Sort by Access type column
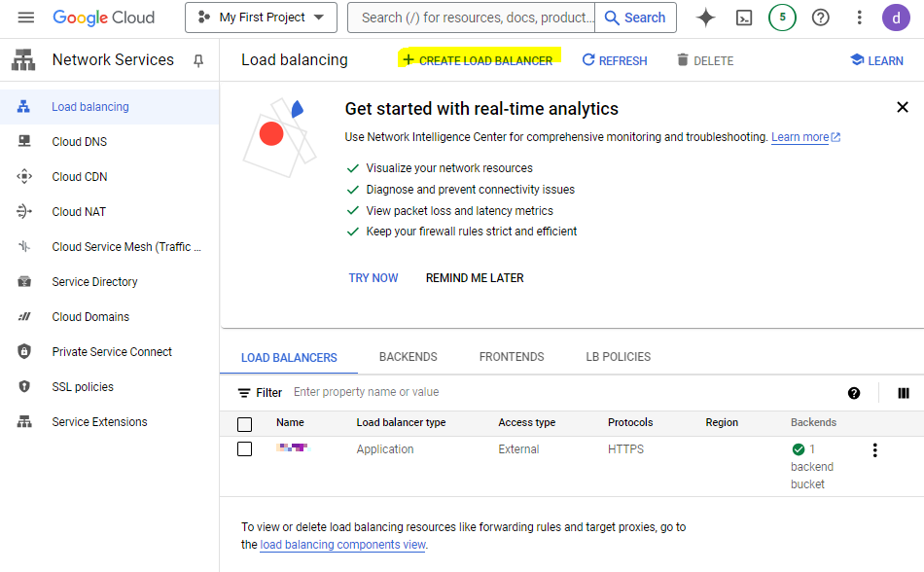924x572 pixels. 527,422
